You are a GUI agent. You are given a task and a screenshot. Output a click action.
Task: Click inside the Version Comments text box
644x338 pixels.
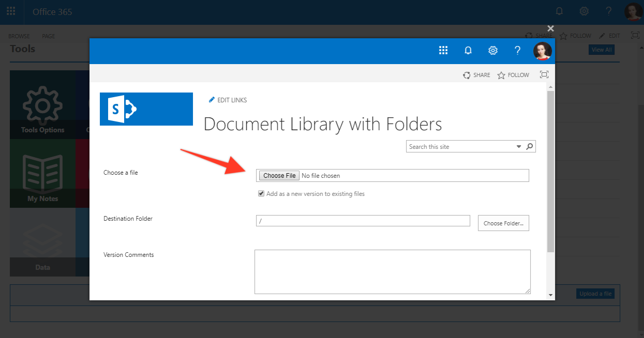coord(392,271)
